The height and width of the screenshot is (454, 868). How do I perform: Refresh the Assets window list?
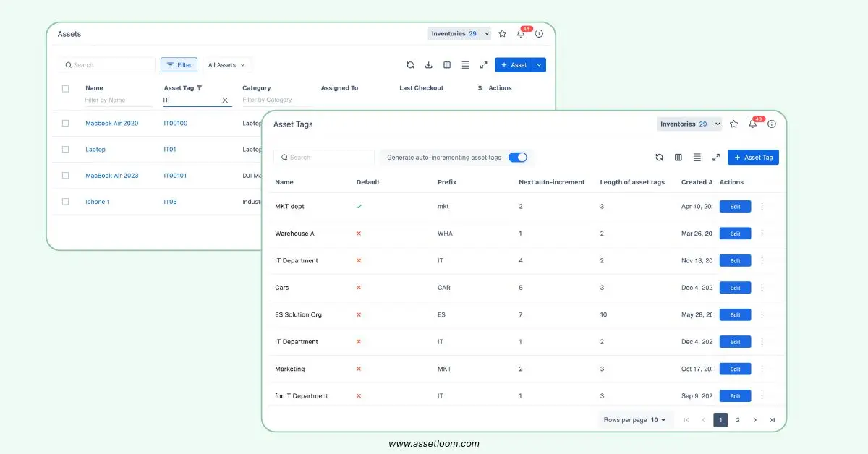point(410,65)
